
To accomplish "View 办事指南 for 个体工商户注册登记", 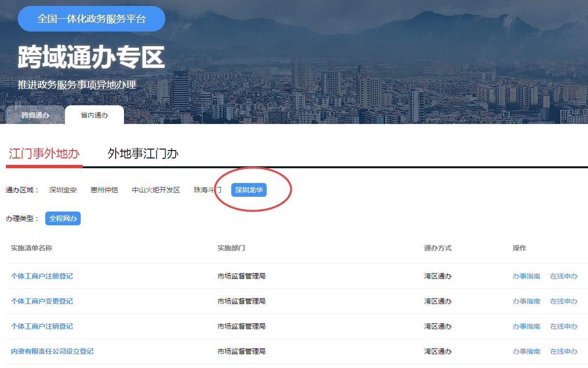I will tap(526, 276).
